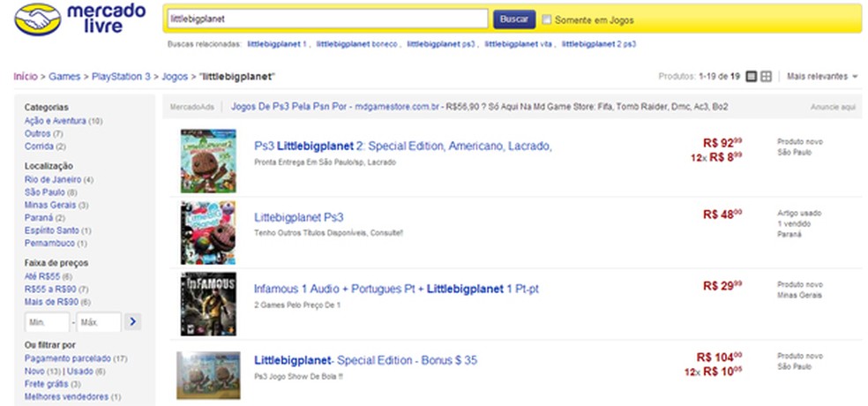The width and height of the screenshot is (868, 406).
Task: Filter location Rio de Janeiro
Action: (53, 179)
